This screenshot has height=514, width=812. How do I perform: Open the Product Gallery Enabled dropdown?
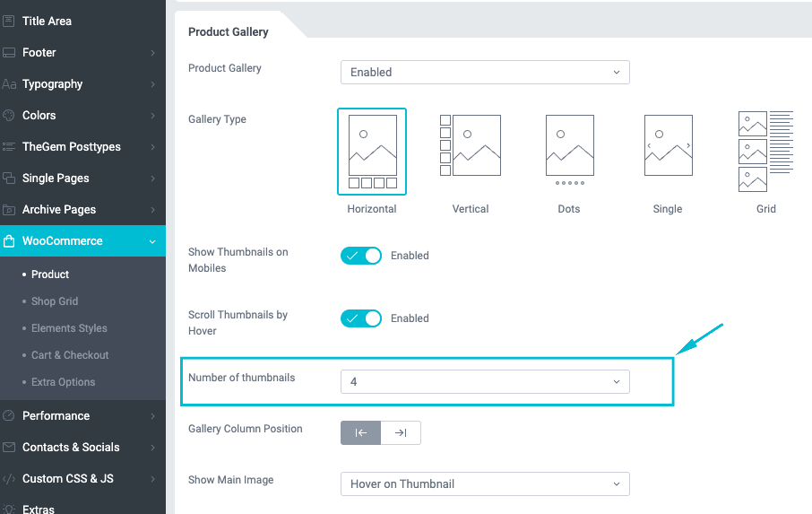coord(485,73)
